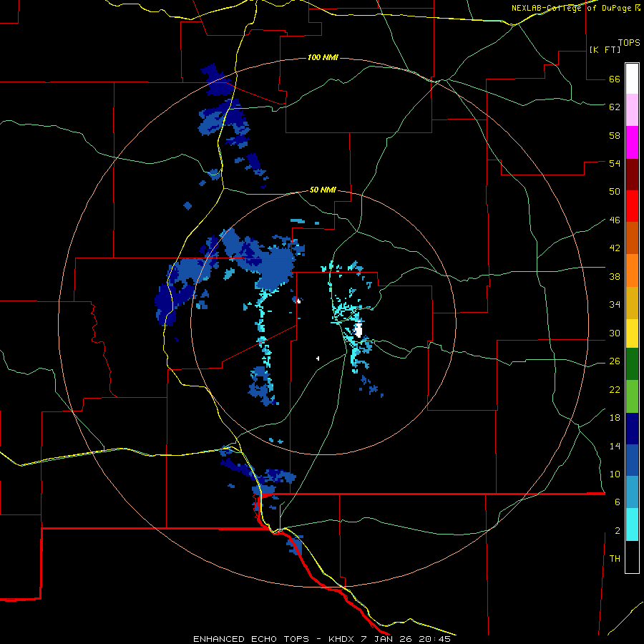644x644 pixels.
Task: Click the "6" scale label
Action: 618,502
